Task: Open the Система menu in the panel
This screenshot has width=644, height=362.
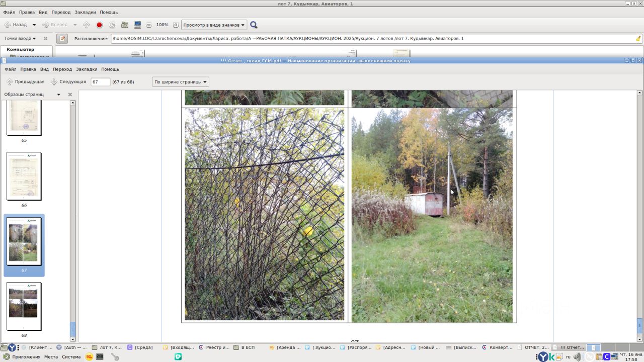Action: coord(71,357)
